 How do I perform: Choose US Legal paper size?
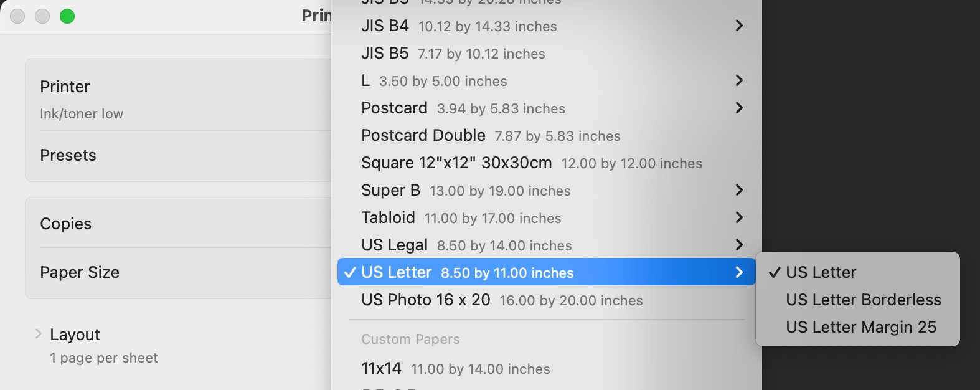(466, 245)
